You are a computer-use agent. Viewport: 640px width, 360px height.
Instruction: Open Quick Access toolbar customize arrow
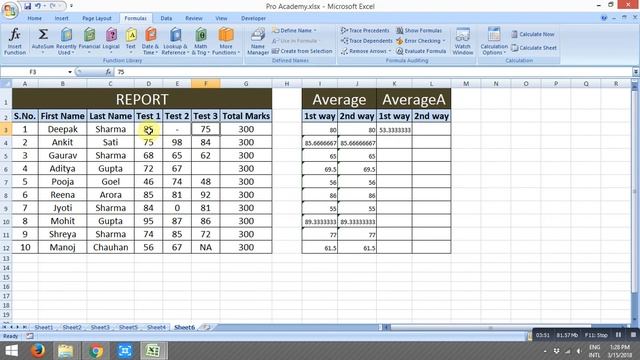pos(71,6)
